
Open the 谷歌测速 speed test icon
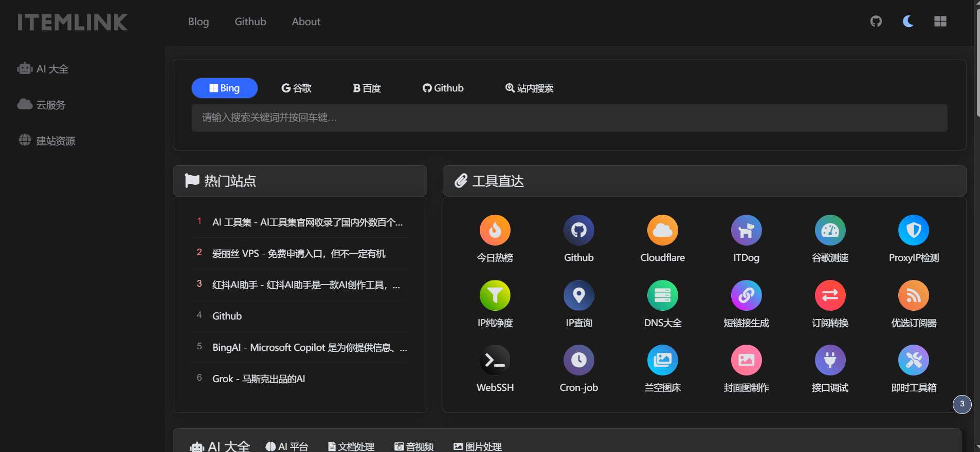coord(830,230)
